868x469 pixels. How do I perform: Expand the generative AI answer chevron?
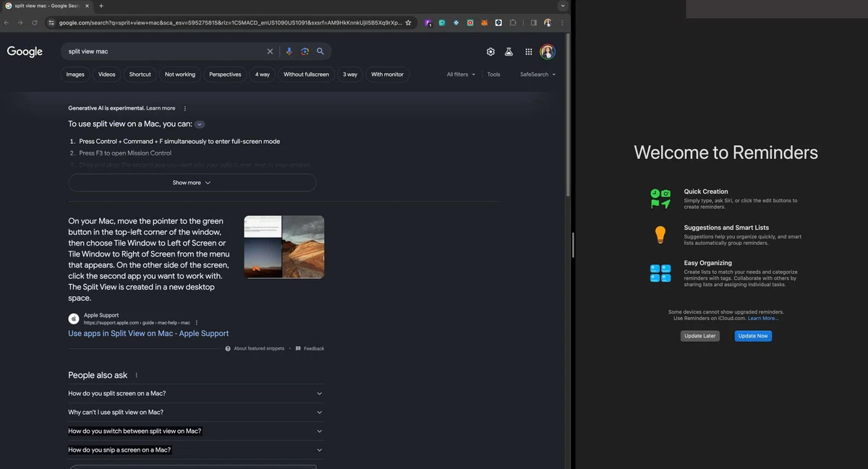(200, 124)
